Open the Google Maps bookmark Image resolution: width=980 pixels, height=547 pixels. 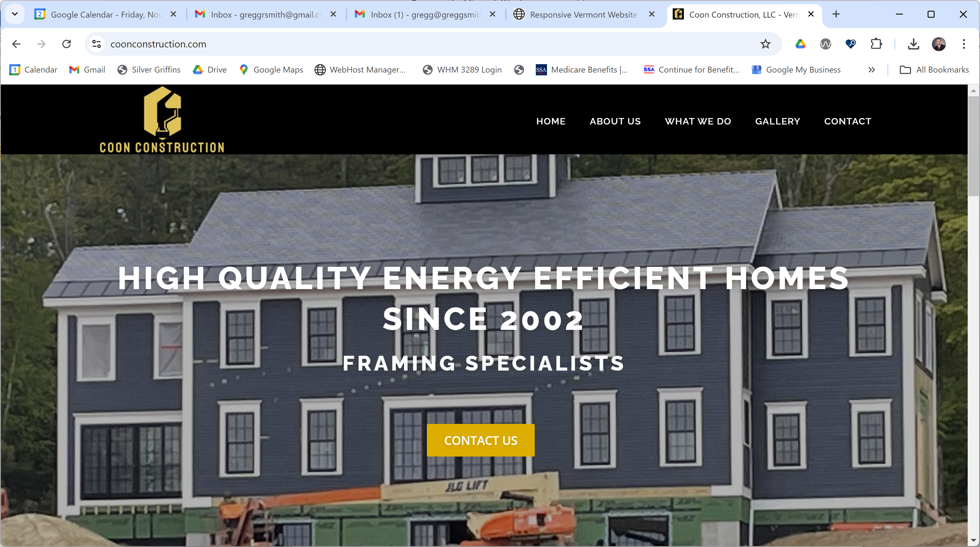click(x=271, y=69)
